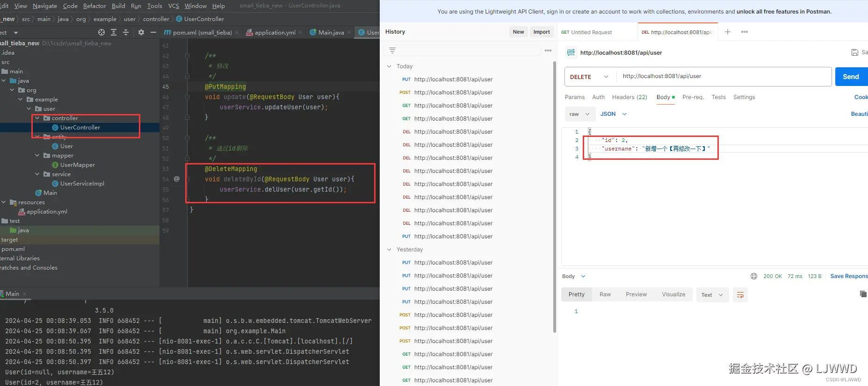
Task: Collapse the example package node
Action: 21,100
